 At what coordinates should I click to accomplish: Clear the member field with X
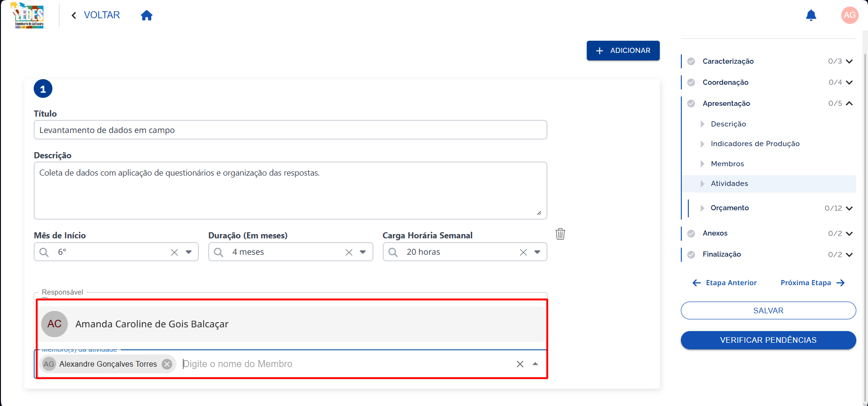(520, 364)
